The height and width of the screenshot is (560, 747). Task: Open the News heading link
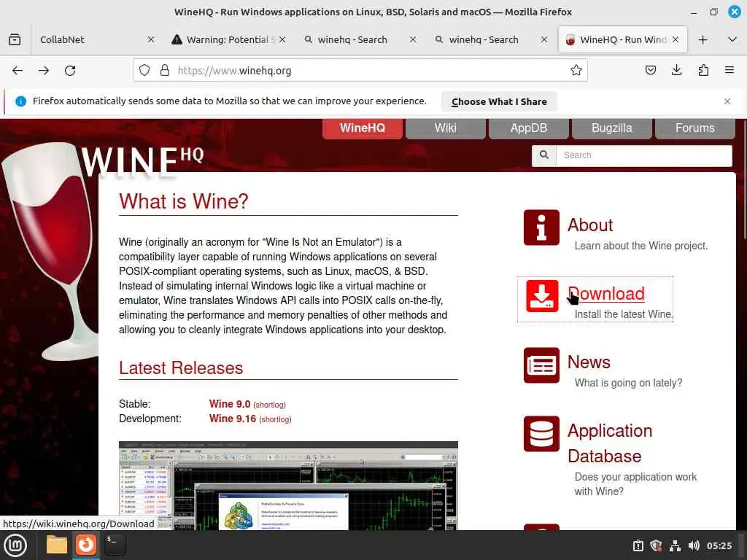(x=589, y=362)
